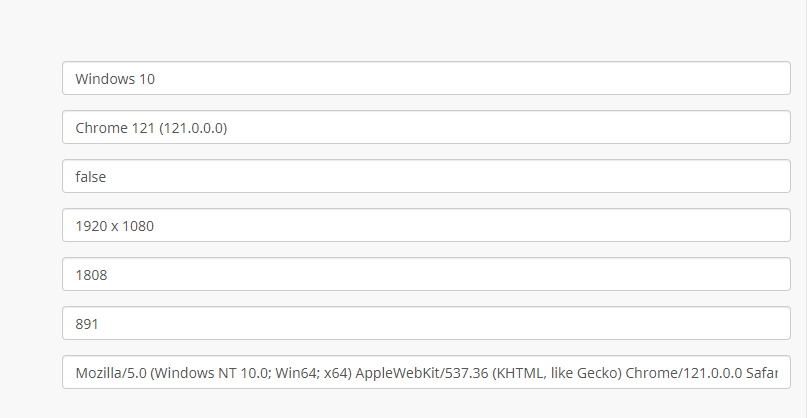This screenshot has height=418, width=809.
Task: Focus the input showing 1808
Action: [426, 274]
